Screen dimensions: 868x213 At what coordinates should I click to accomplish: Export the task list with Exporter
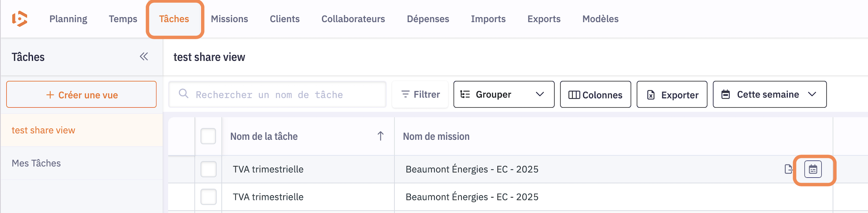tap(672, 95)
